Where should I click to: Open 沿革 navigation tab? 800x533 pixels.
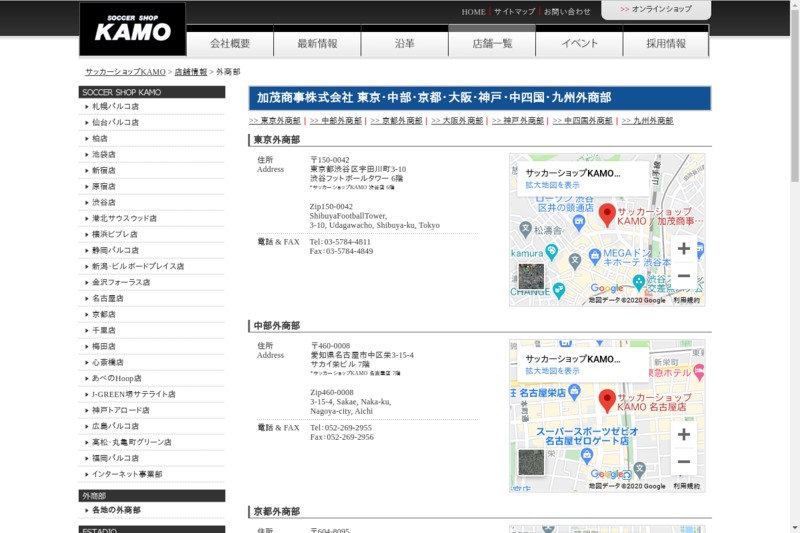[x=405, y=43]
